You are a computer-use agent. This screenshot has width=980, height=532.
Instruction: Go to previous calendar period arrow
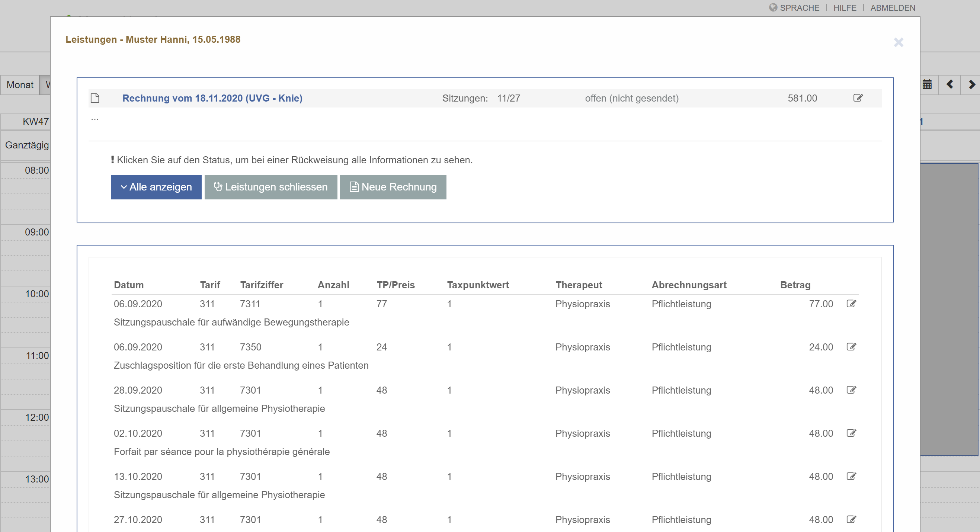tap(949, 84)
